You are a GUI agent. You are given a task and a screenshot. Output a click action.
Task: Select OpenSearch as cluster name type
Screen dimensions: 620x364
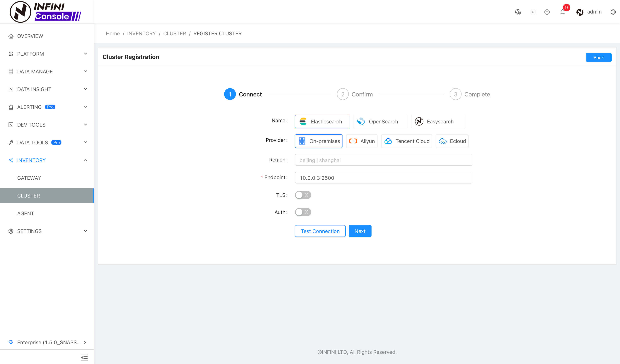380,121
